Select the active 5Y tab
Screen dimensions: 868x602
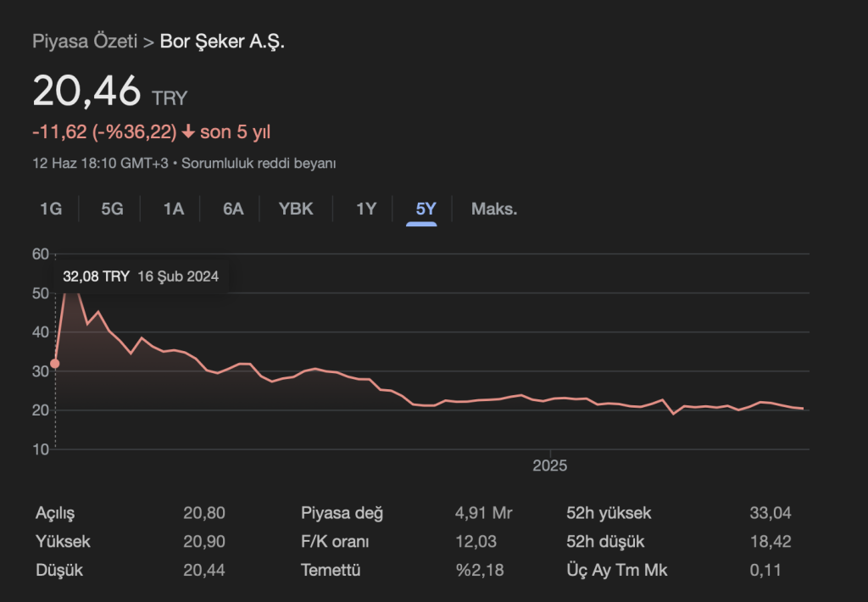click(426, 209)
